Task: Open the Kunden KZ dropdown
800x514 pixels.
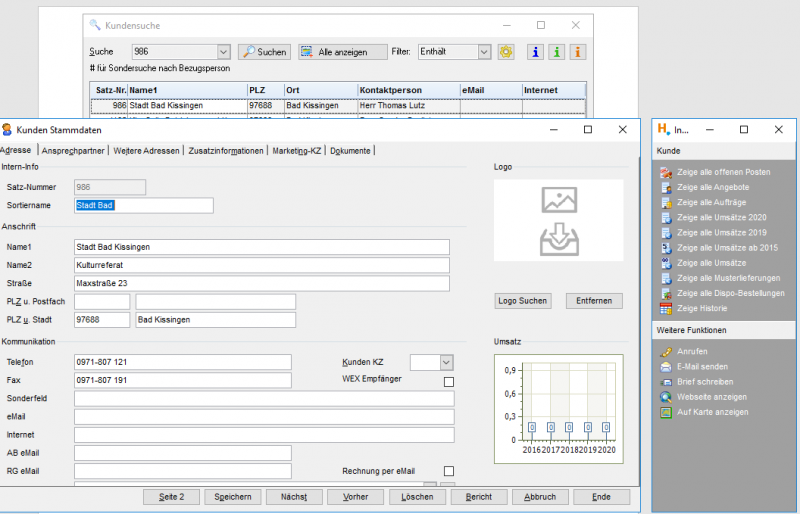Action: point(446,362)
